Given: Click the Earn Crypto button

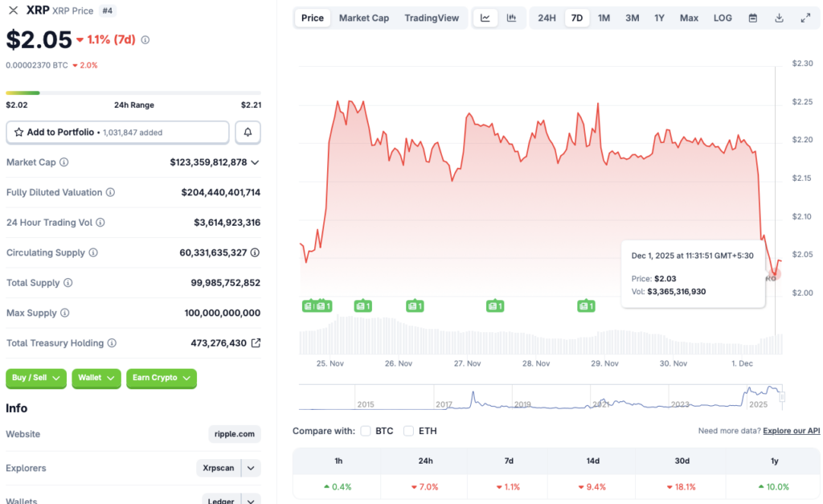Looking at the screenshot, I should (x=161, y=378).
